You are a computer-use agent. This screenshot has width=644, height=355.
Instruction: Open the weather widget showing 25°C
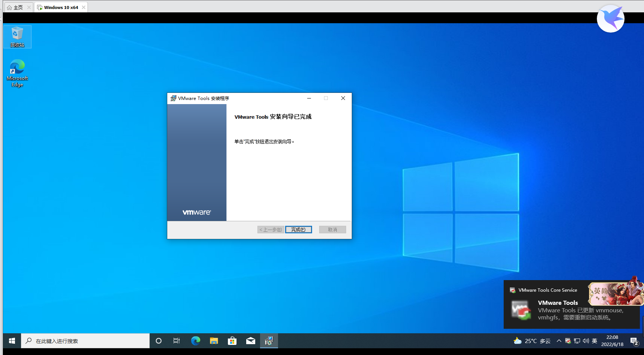(532, 341)
